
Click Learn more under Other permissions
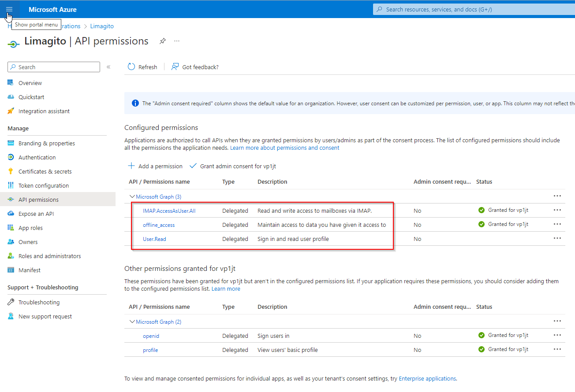226,288
